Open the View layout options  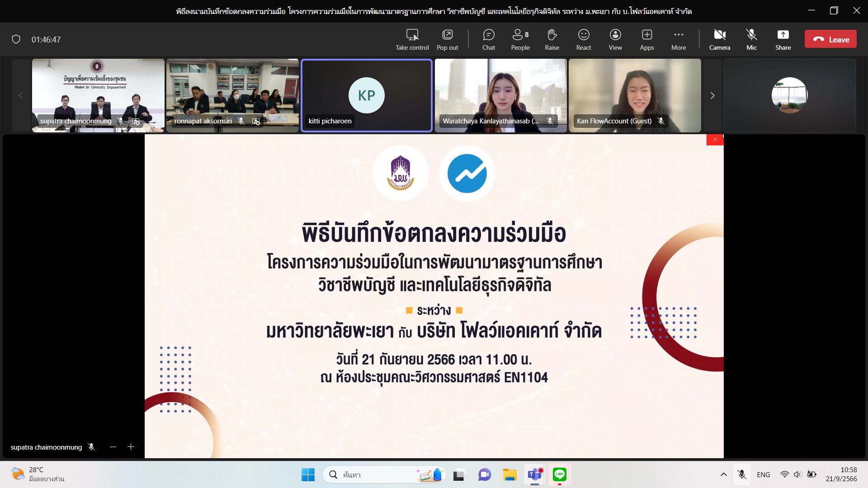point(615,40)
